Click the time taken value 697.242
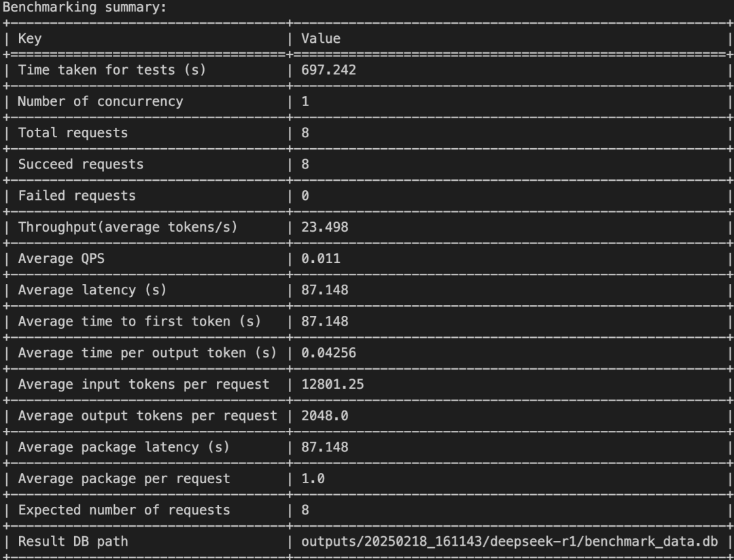This screenshot has height=560, width=734. click(329, 70)
